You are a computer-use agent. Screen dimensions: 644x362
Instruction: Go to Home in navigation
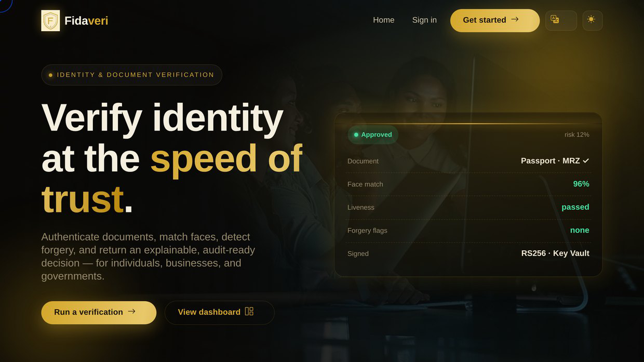[384, 20]
